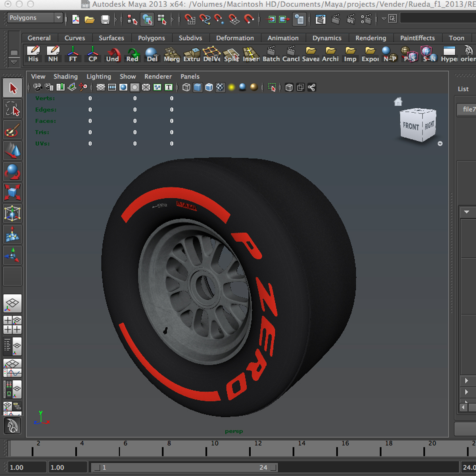Click the IPR render icon
The image size is (476, 476).
(x=351, y=19)
